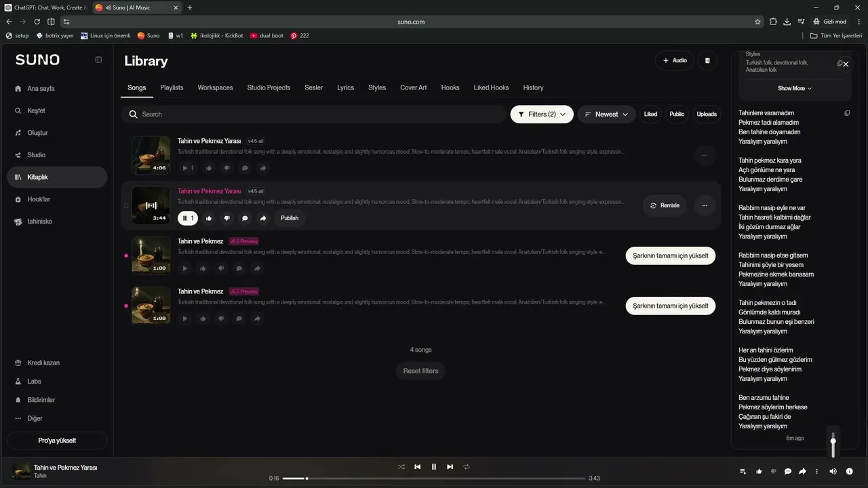Open the Diğer menu in sidebar

[x=57, y=419]
